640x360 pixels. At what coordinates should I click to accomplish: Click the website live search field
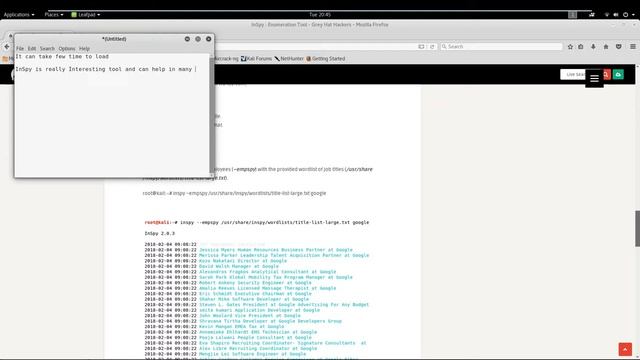coord(573,74)
